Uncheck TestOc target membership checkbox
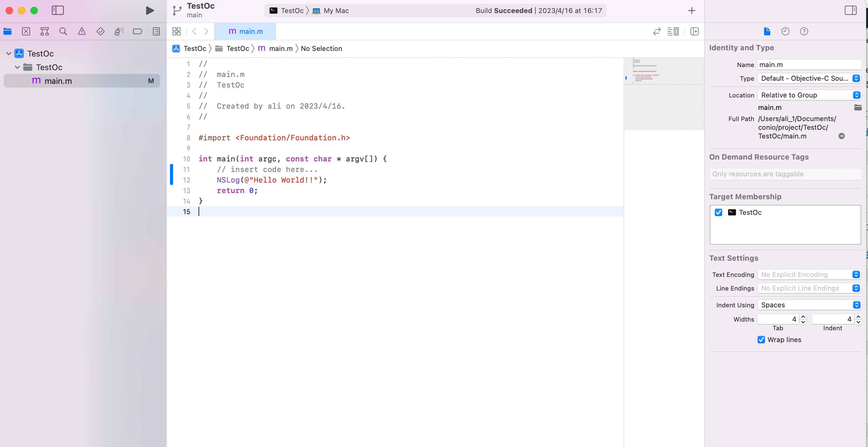The width and height of the screenshot is (868, 447). 718,212
